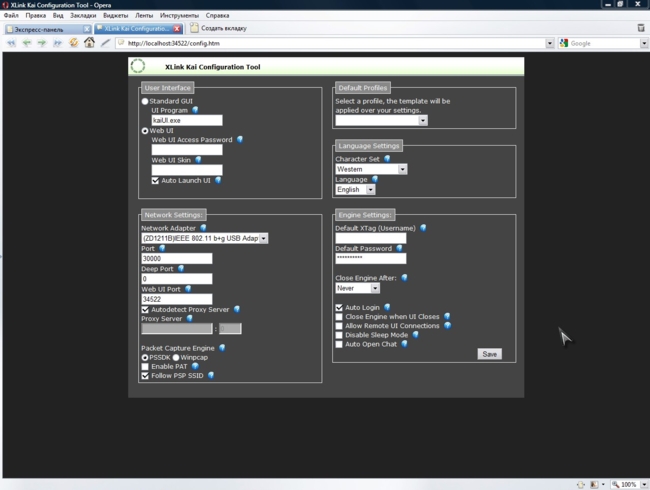The image size is (650, 490).
Task: Click the help icon beside Character Set
Action: tap(387, 158)
